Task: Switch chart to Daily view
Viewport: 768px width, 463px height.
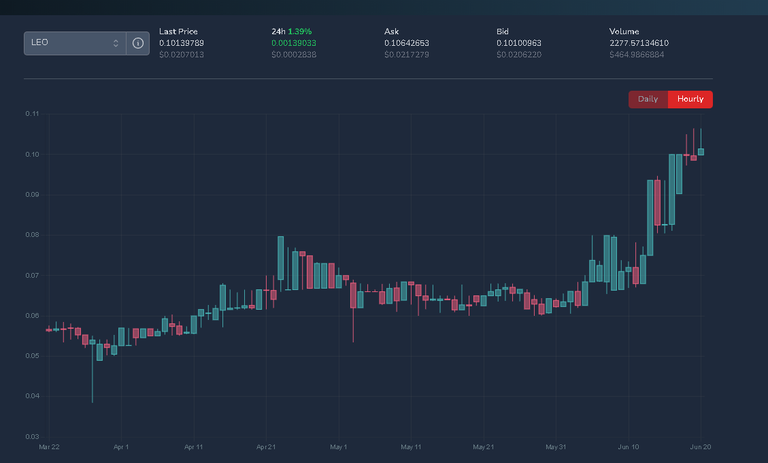Action: click(648, 99)
